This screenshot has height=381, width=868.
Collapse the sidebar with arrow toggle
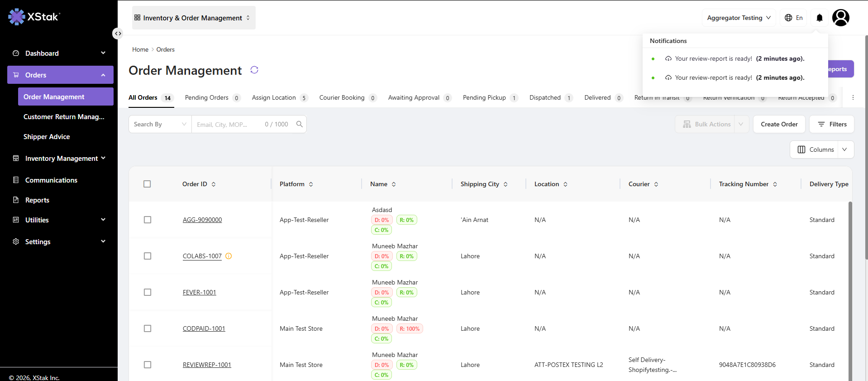tap(118, 34)
